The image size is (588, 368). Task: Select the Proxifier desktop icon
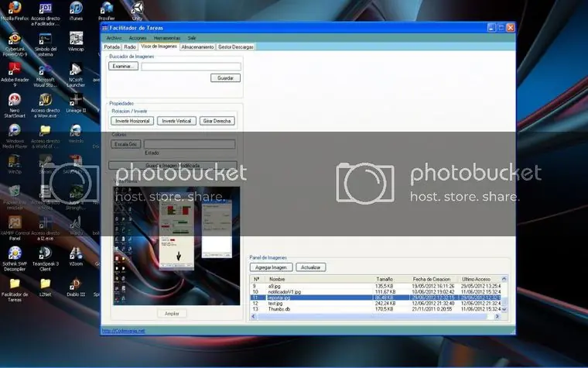(107, 11)
